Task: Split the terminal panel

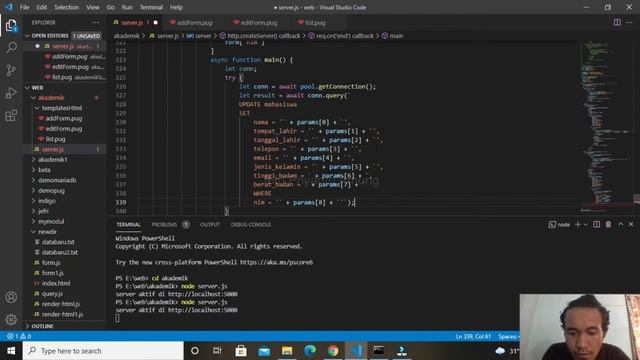Action: 596,224
